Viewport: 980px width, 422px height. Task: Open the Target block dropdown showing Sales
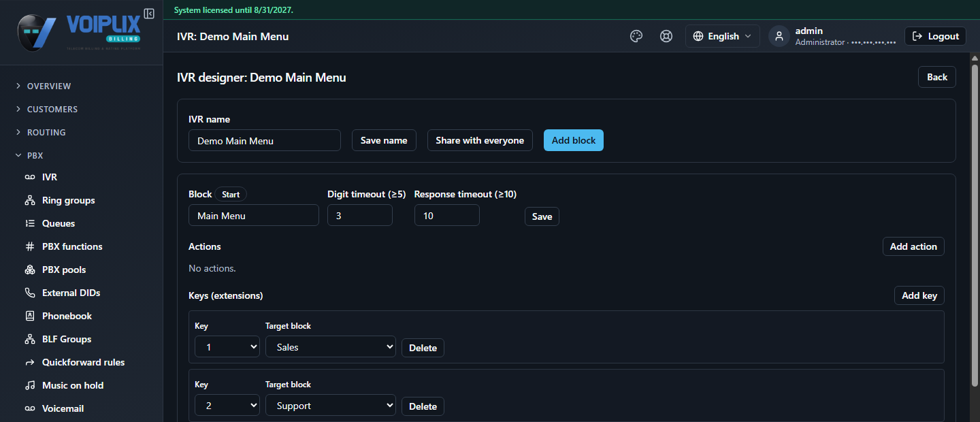pyautogui.click(x=331, y=347)
